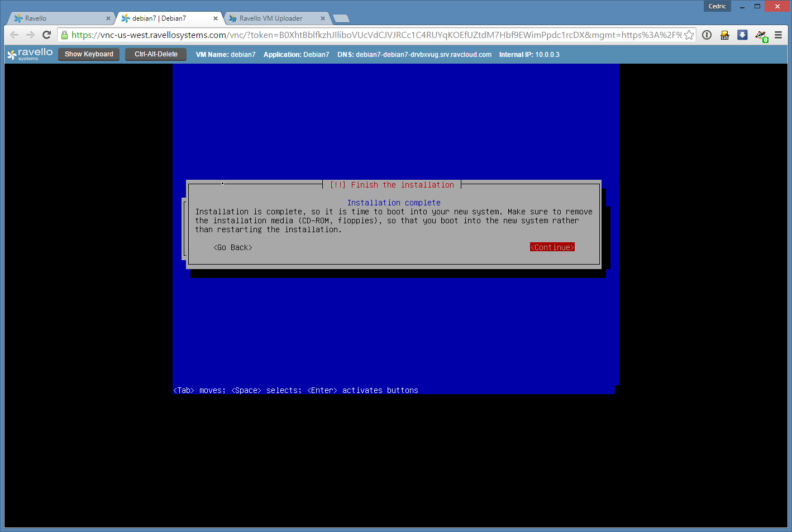
Task: Open the Privacy Badger extension icon
Action: [x=760, y=35]
